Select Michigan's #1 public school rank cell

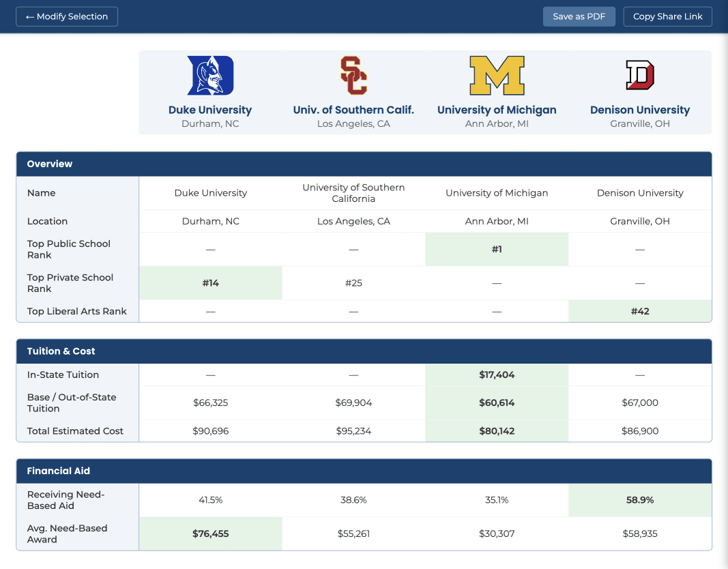(x=497, y=249)
